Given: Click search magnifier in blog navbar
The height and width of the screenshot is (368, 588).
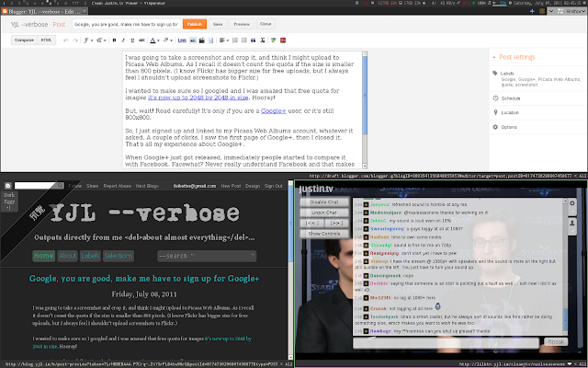Looking at the screenshot, I should point(60,186).
